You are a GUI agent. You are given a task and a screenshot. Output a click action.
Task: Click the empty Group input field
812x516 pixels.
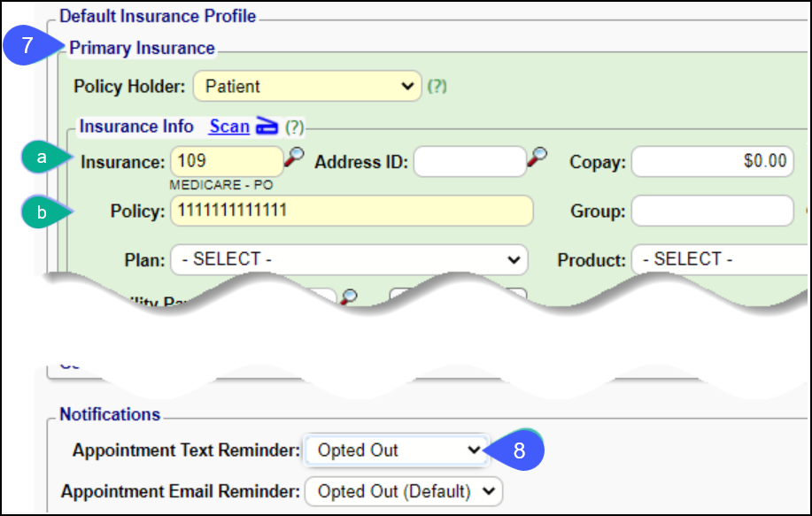712,211
